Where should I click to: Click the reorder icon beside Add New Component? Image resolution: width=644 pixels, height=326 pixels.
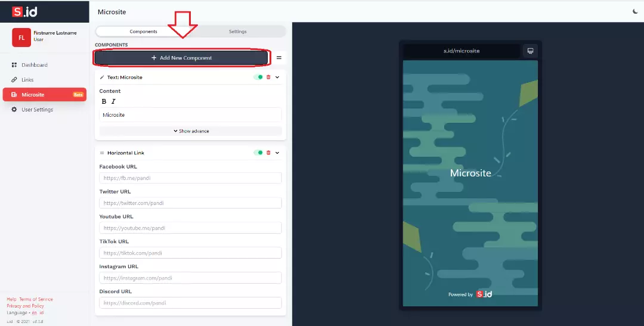tap(278, 58)
